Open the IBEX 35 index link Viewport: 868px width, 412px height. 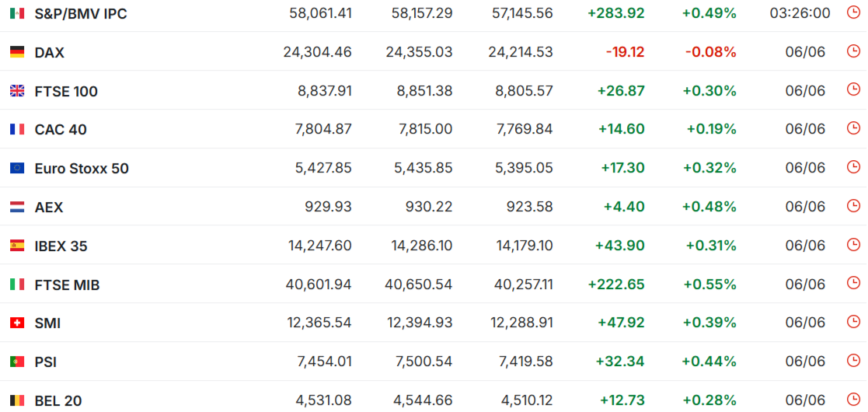pyautogui.click(x=61, y=246)
